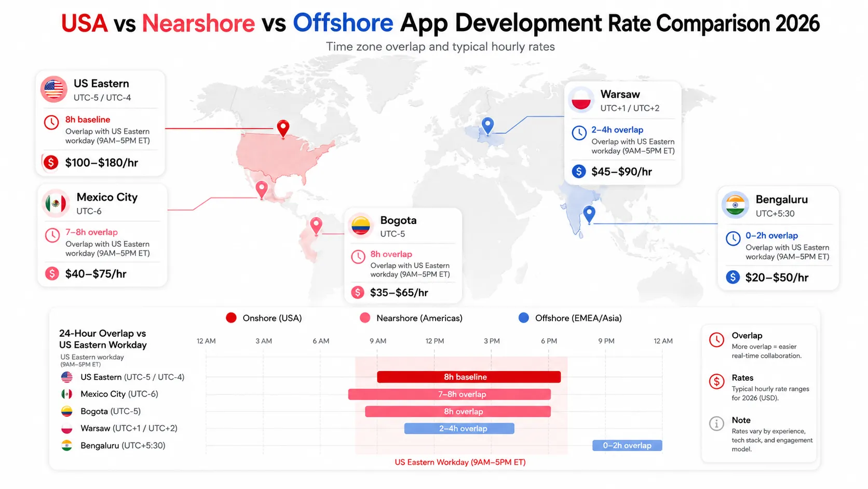Click the dollar icon next to $40–$75/hr
Image resolution: width=868 pixels, height=489 pixels.
coord(52,273)
